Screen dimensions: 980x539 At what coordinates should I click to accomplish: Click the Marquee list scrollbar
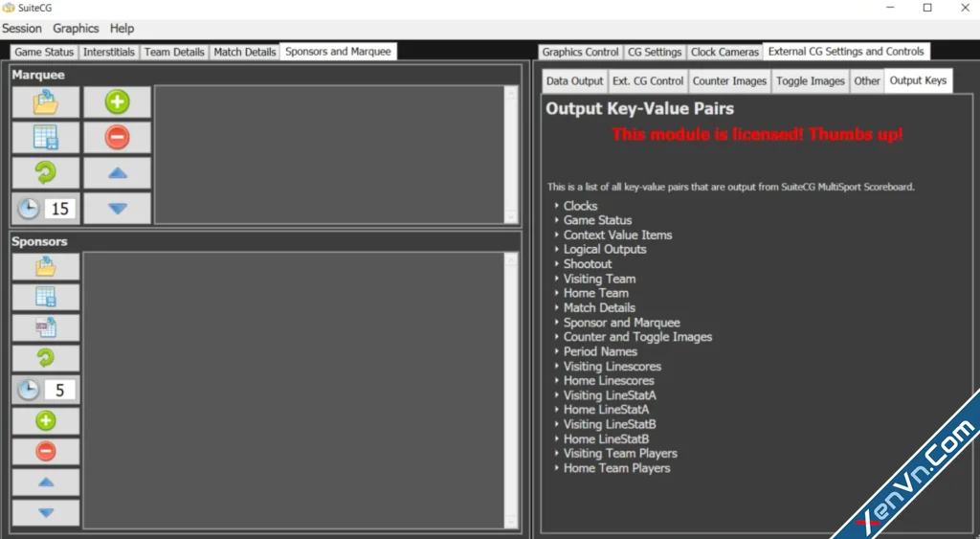(511, 154)
